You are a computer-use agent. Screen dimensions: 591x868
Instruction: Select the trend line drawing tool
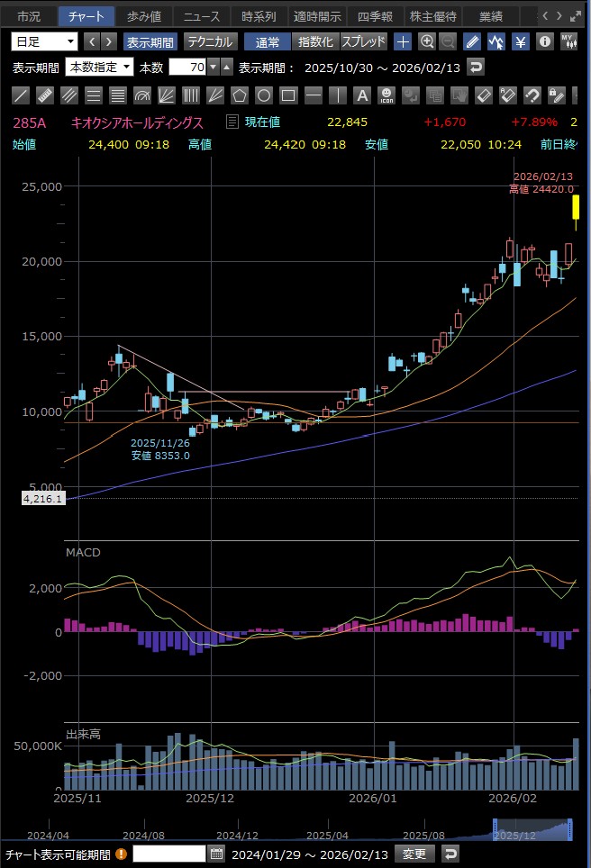21,95
